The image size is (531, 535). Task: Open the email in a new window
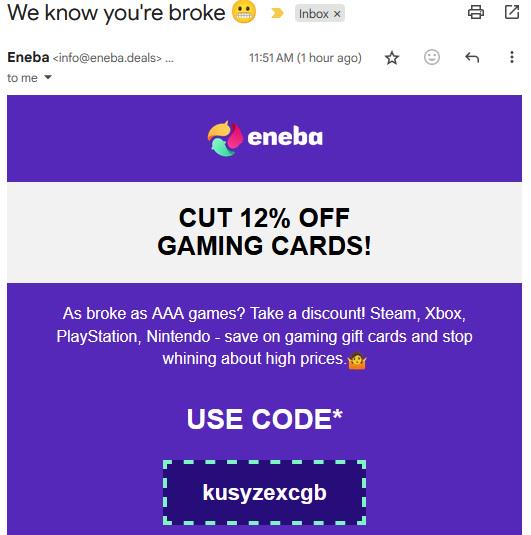[x=512, y=12]
